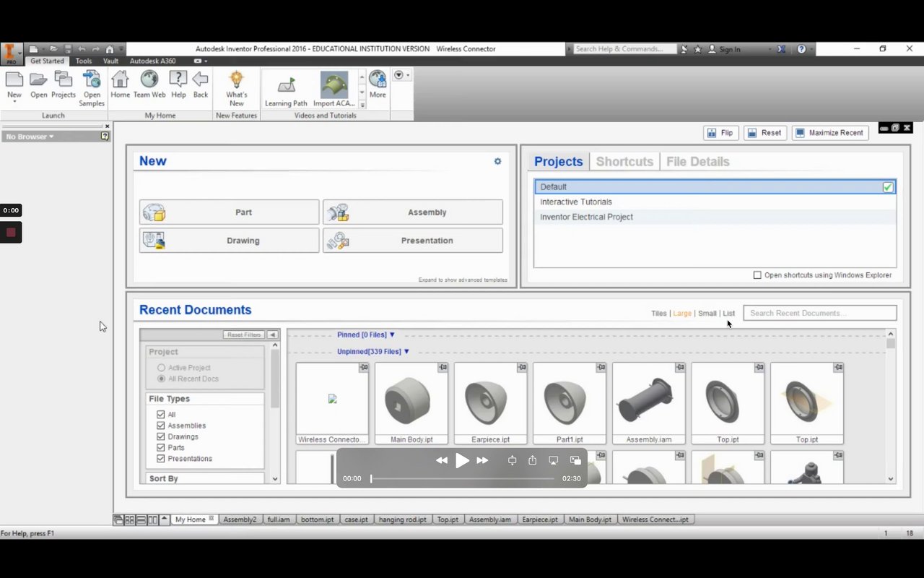Image resolution: width=924 pixels, height=578 pixels.
Task: Click the question mark help icon in title bar
Action: [801, 49]
